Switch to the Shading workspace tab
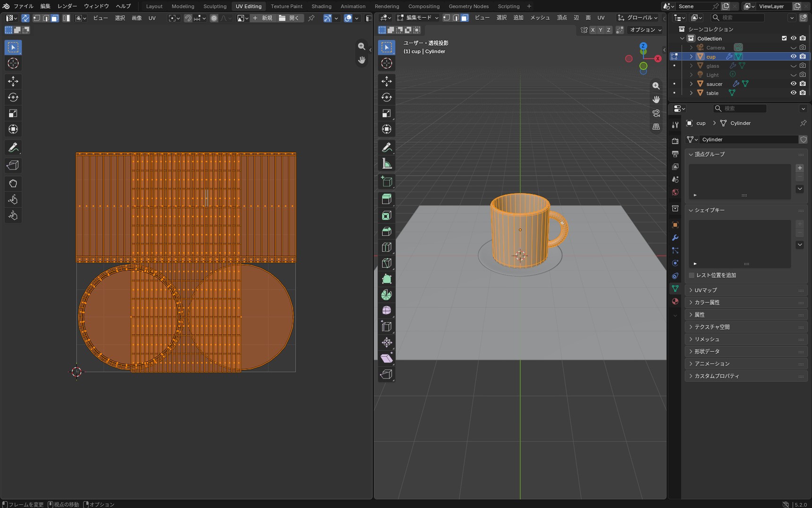The image size is (812, 508). [321, 6]
